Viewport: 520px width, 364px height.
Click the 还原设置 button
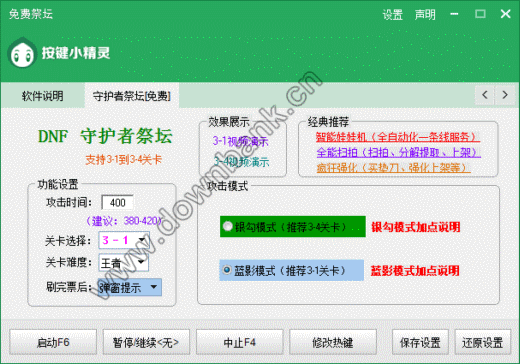pyautogui.click(x=483, y=342)
